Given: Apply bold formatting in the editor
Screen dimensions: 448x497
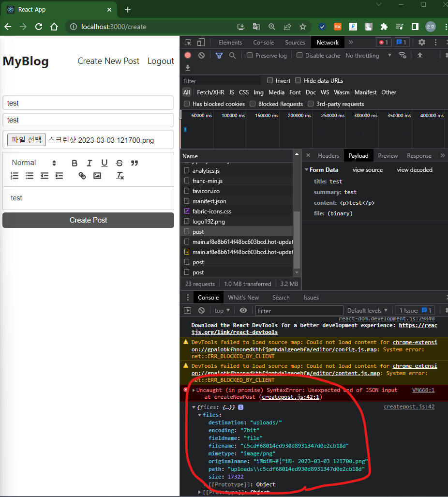Looking at the screenshot, I should pyautogui.click(x=75, y=163).
